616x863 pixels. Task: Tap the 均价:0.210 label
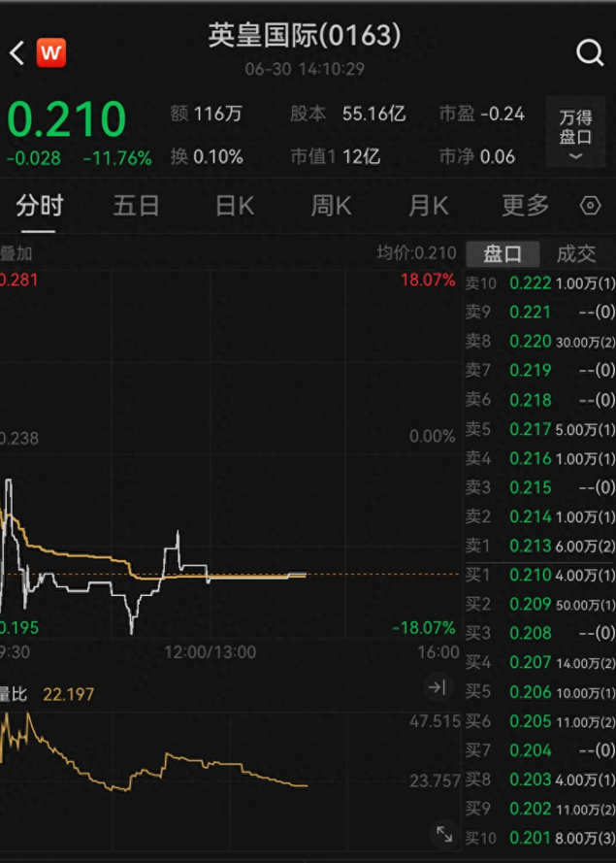[416, 253]
